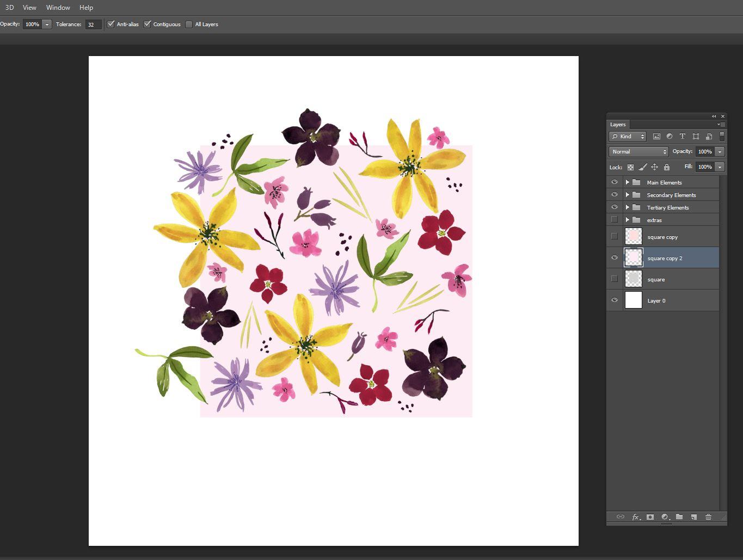This screenshot has width=743, height=560.
Task: Click the Tolerance value field
Action: (x=93, y=24)
